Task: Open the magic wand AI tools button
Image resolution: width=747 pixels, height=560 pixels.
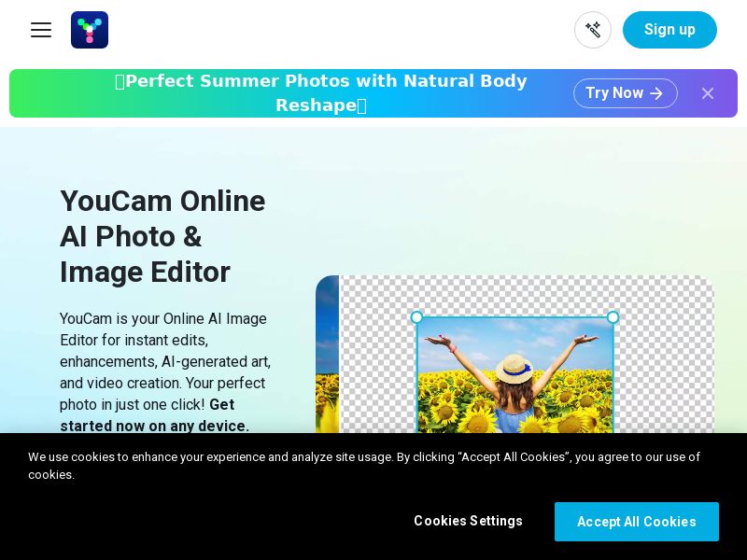Action: [593, 30]
